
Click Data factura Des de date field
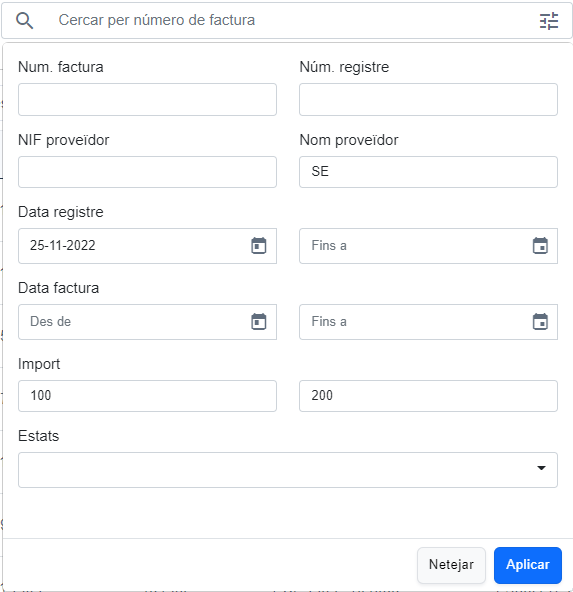[x=147, y=322]
